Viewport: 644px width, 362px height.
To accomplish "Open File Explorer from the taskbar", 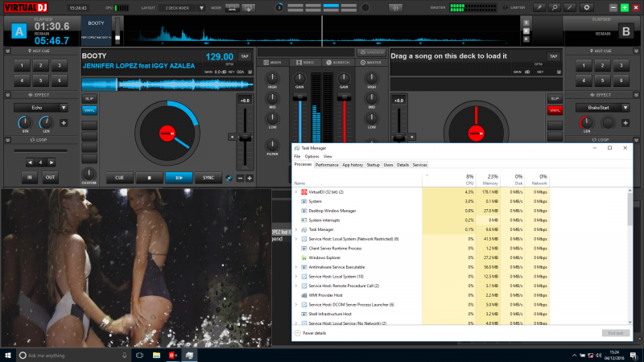I will click(156, 355).
